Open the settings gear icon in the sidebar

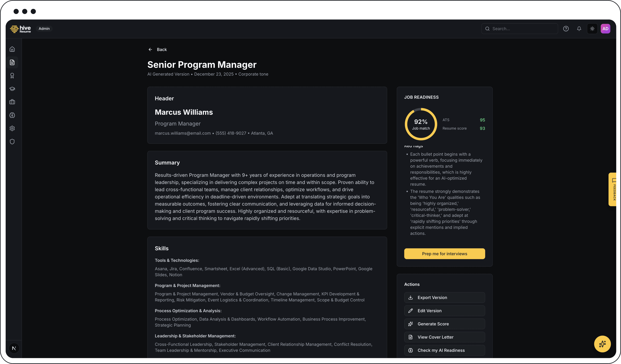(12, 128)
